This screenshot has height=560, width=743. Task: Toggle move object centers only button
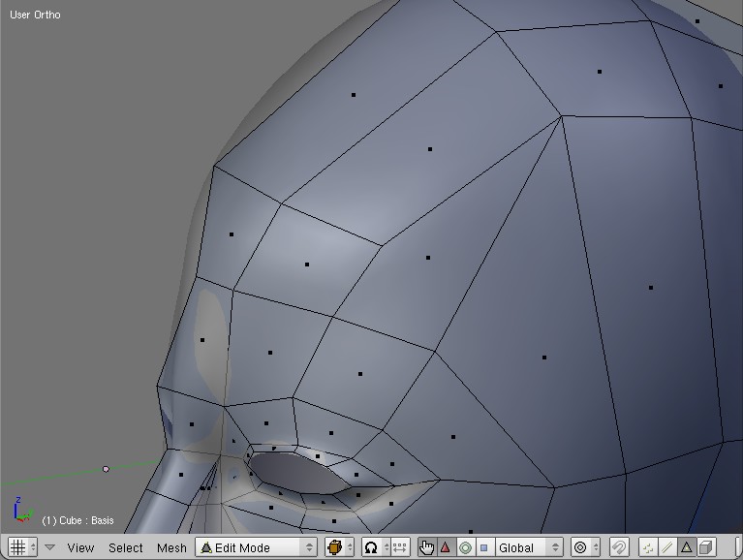click(x=400, y=547)
